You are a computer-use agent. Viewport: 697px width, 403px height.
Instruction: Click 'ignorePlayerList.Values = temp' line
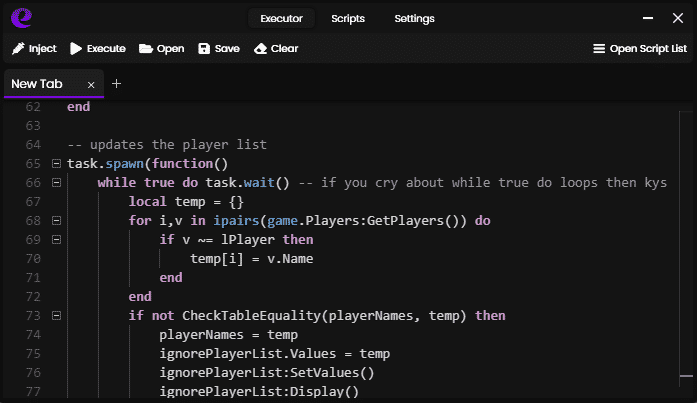[275, 354]
